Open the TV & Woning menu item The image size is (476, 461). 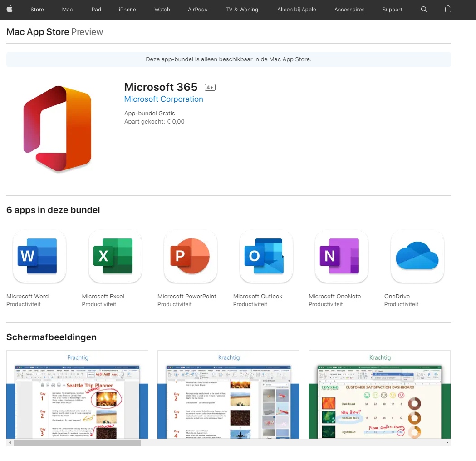click(x=242, y=10)
